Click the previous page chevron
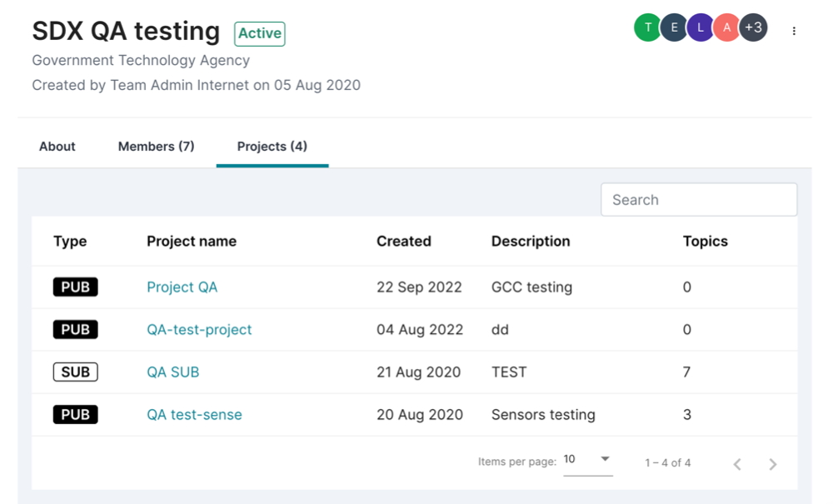833x504 pixels. tap(736, 464)
